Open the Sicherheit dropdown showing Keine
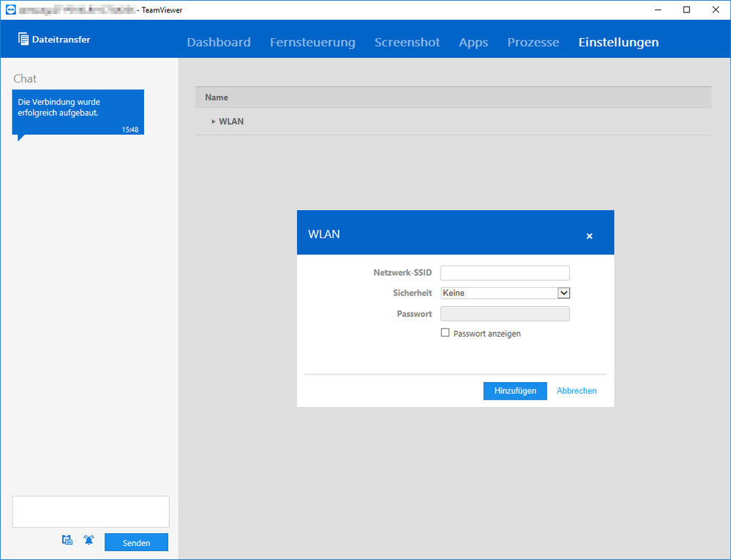 pos(505,293)
